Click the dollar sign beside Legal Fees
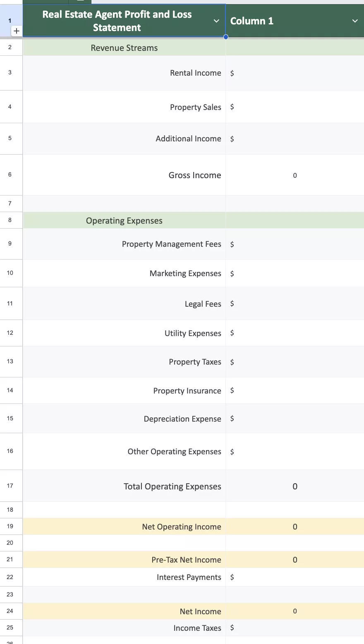This screenshot has width=364, height=644. coord(232,303)
